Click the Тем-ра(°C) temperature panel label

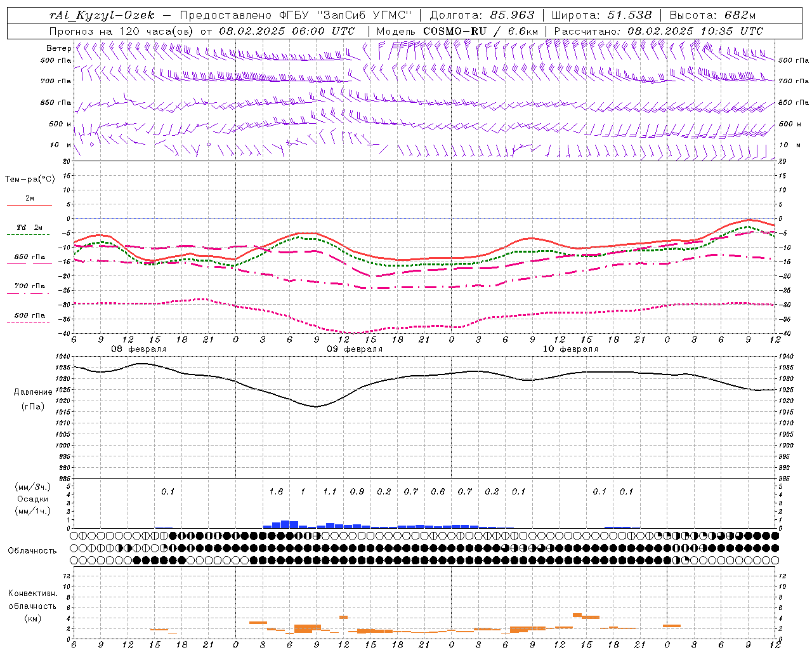click(x=30, y=180)
